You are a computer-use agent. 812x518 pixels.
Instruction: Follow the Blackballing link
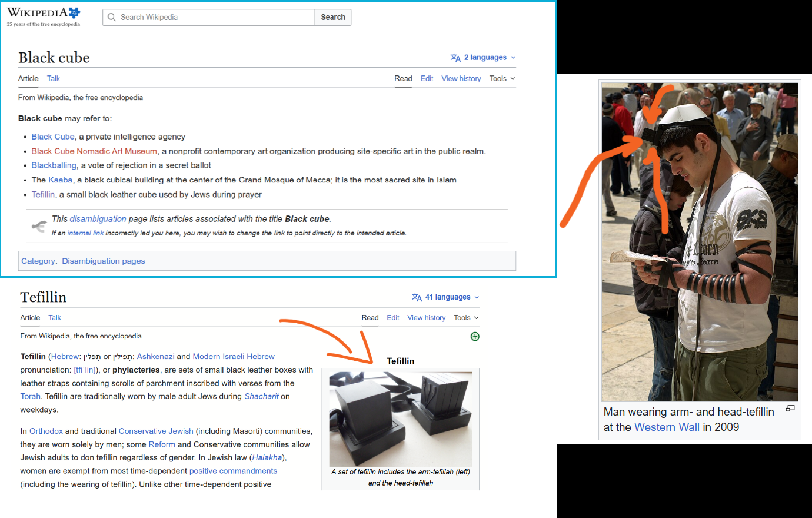(54, 165)
